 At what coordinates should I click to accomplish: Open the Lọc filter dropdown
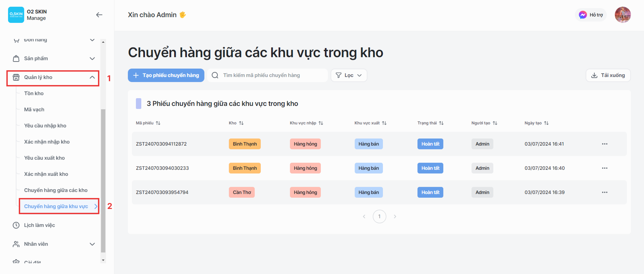(349, 75)
